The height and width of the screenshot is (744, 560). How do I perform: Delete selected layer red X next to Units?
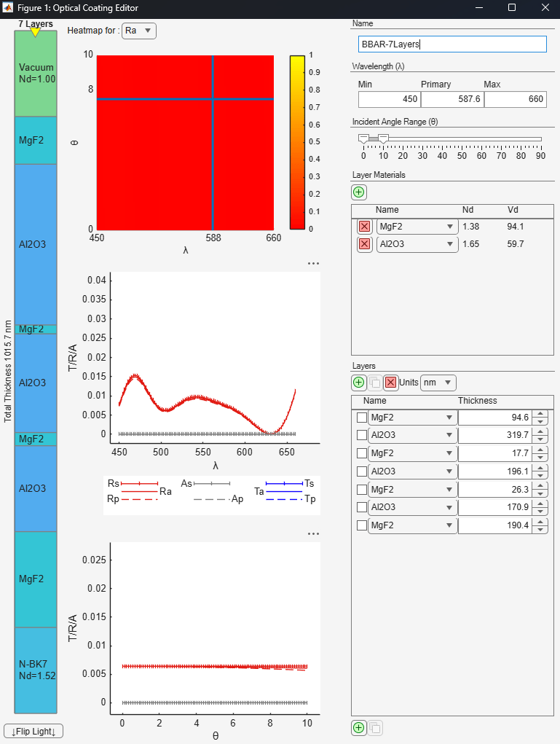(390, 382)
